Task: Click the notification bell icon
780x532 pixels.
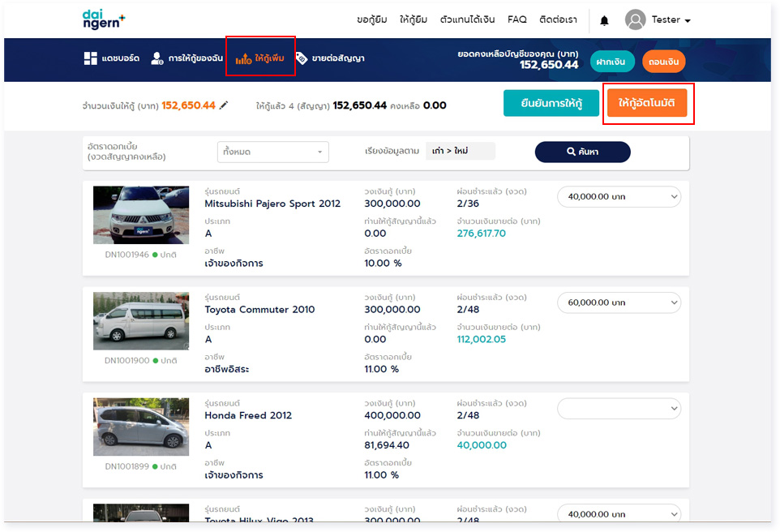Action: [604, 20]
